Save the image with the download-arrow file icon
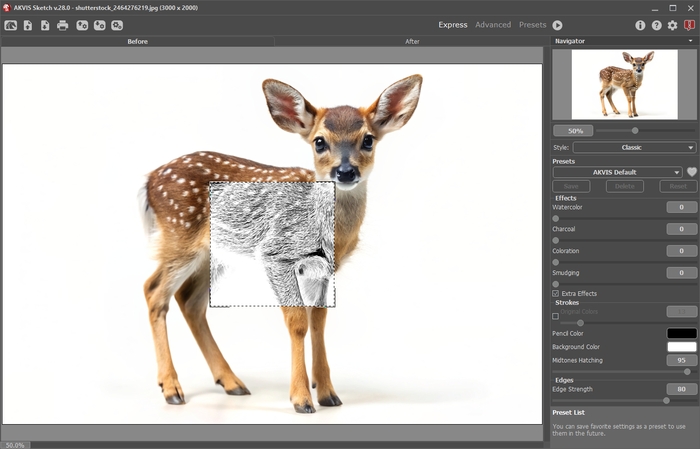The width and height of the screenshot is (700, 449). (45, 25)
